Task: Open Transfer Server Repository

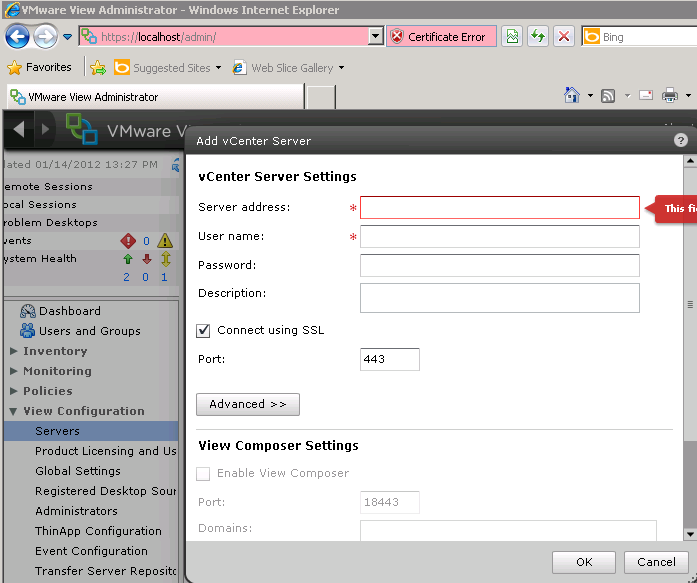Action: pos(106,571)
